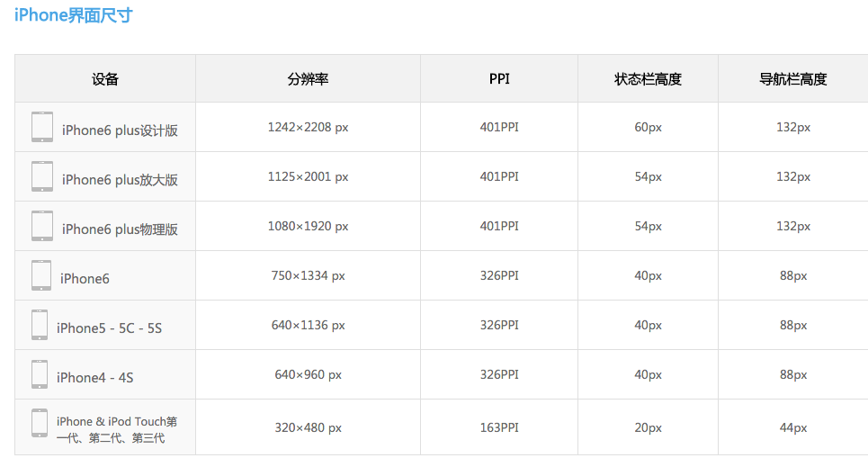Click the iPhone6 plus设计版 device icon
Image resolution: width=868 pixels, height=467 pixels.
[x=42, y=127]
